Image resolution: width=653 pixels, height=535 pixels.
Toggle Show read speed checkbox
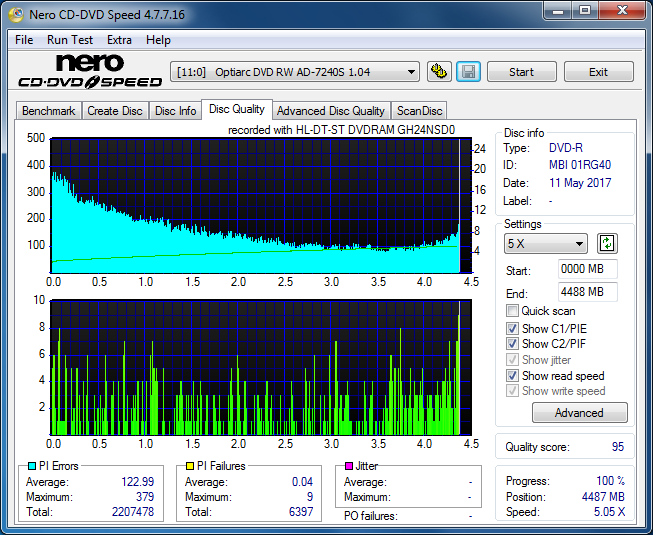(512, 376)
